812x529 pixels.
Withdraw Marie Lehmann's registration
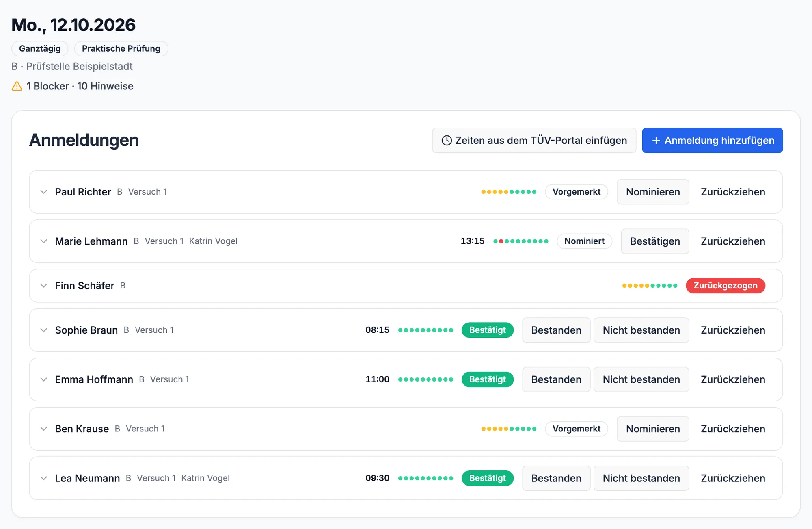pos(733,241)
